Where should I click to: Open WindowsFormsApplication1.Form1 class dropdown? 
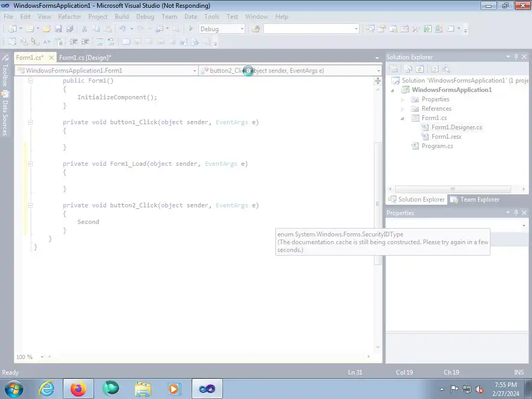[x=194, y=71]
